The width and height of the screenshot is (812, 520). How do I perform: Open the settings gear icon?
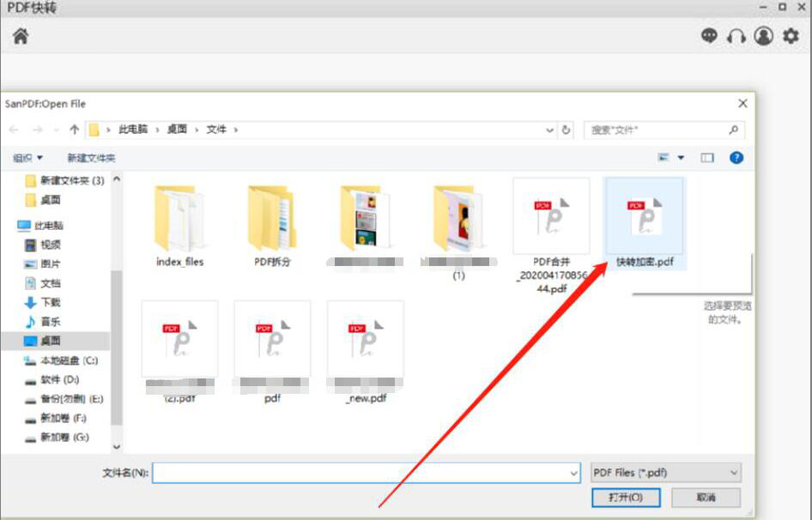(791, 36)
